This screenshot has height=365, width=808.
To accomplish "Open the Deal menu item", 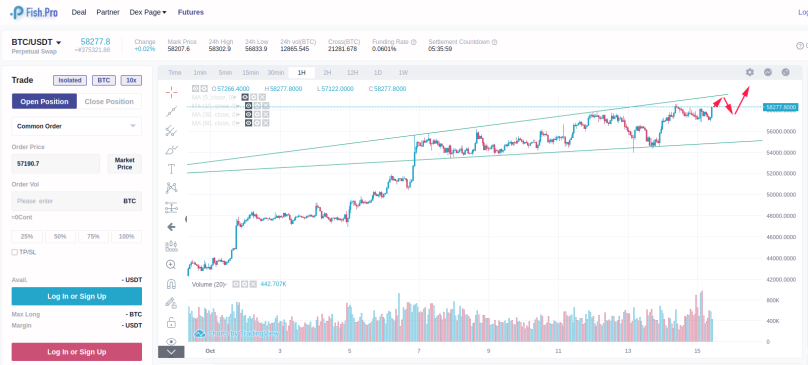I will 79,12.
